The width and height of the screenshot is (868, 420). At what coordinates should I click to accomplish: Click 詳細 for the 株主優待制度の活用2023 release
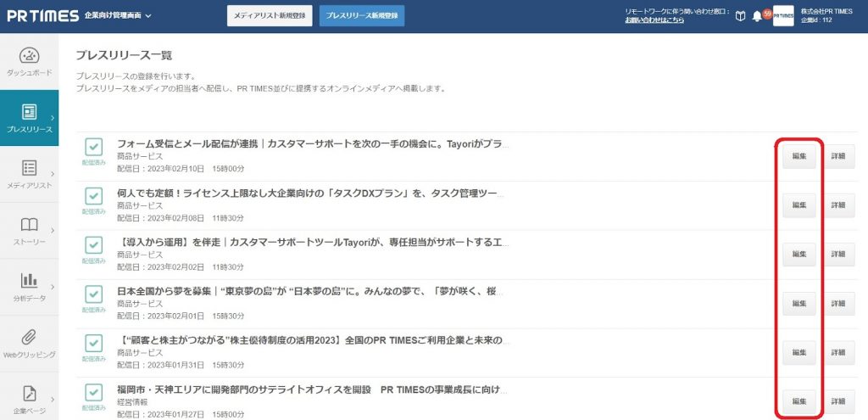tap(838, 352)
